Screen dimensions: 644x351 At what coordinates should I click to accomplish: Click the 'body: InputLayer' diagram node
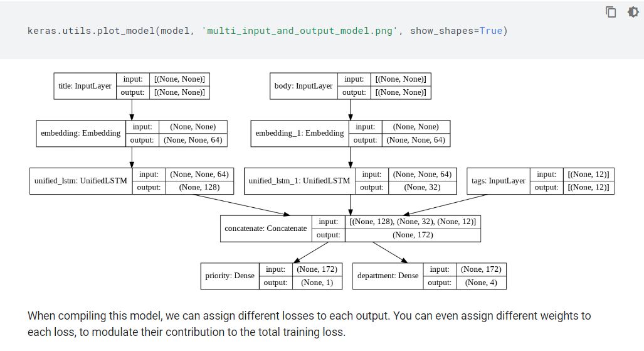click(304, 86)
